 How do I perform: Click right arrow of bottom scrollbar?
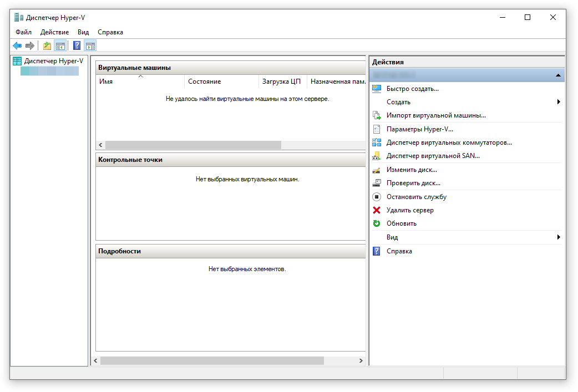[361, 361]
